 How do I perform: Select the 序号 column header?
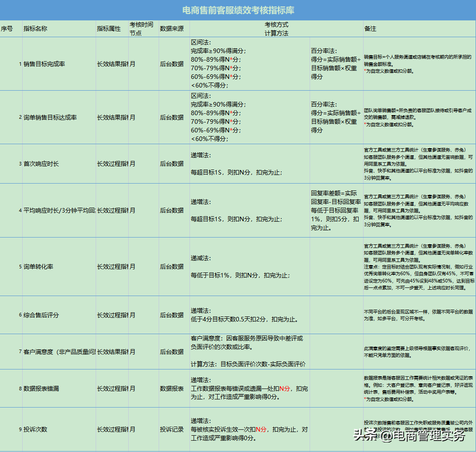[x=10, y=28]
